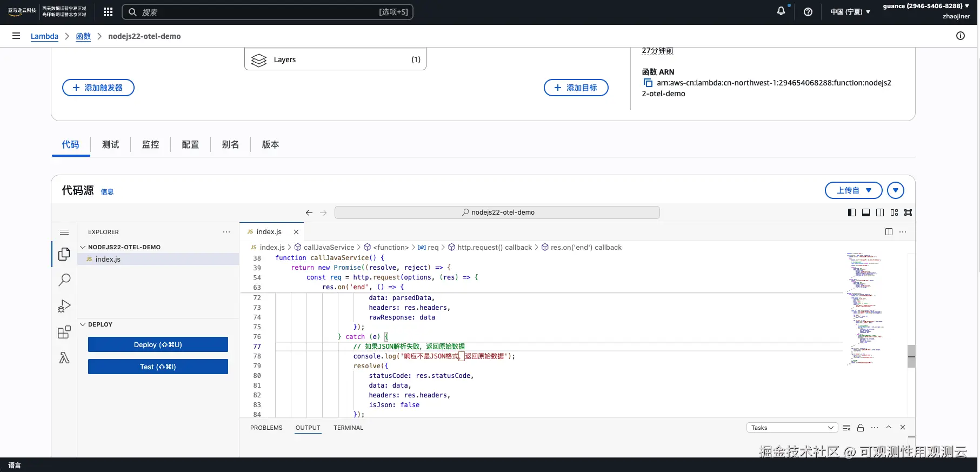The image size is (980, 472).
Task: Open the Extensions view icon
Action: click(x=64, y=332)
